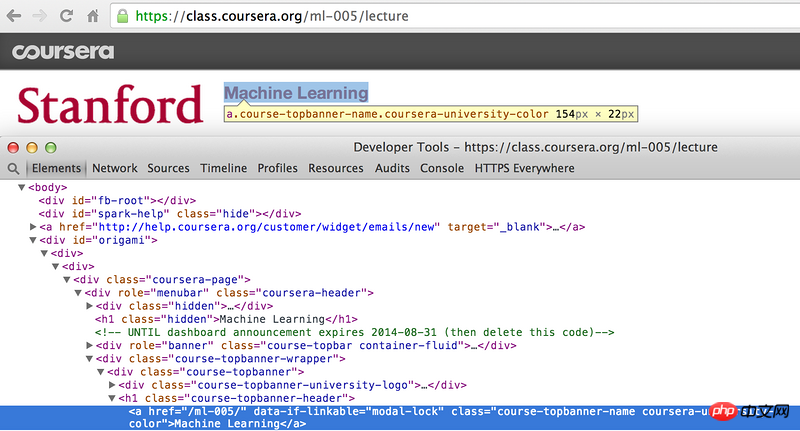Collapse the div id="origami" node
Viewport: 800px width, 431px height.
coord(33,240)
